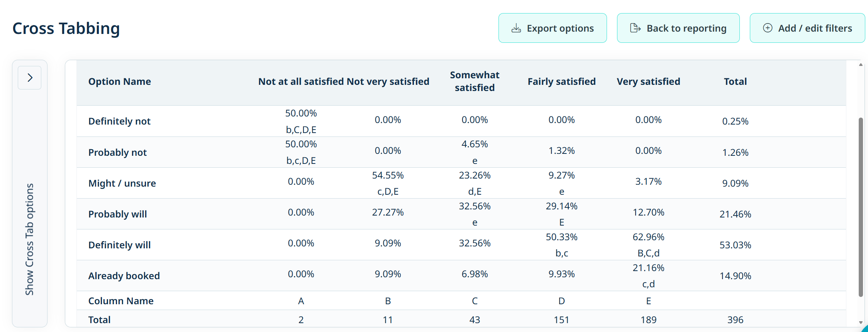Select the Might / unsure row label
The height and width of the screenshot is (332, 868).
click(122, 184)
